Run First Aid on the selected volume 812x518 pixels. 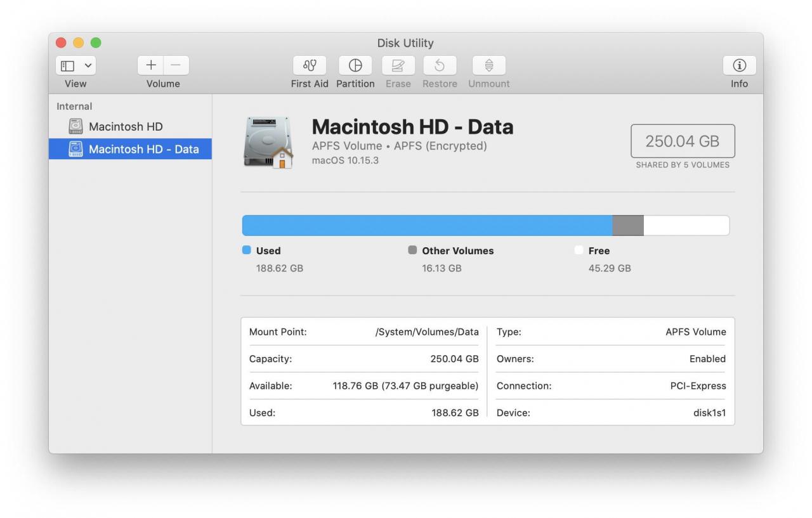309,65
